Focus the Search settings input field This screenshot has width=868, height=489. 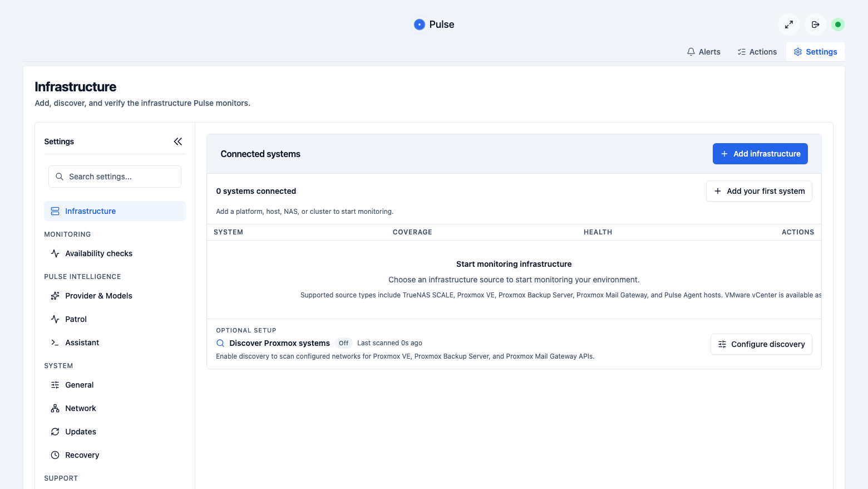(x=115, y=177)
